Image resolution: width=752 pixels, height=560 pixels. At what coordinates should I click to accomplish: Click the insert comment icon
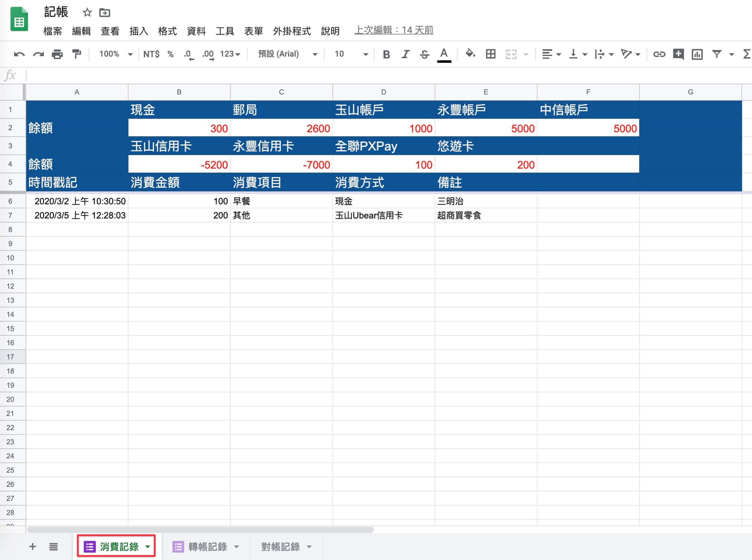click(x=678, y=54)
